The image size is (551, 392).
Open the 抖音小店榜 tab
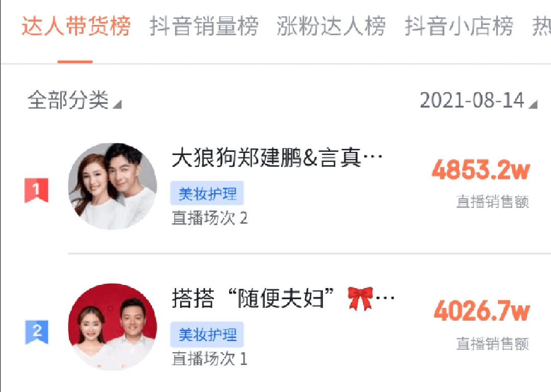[459, 26]
